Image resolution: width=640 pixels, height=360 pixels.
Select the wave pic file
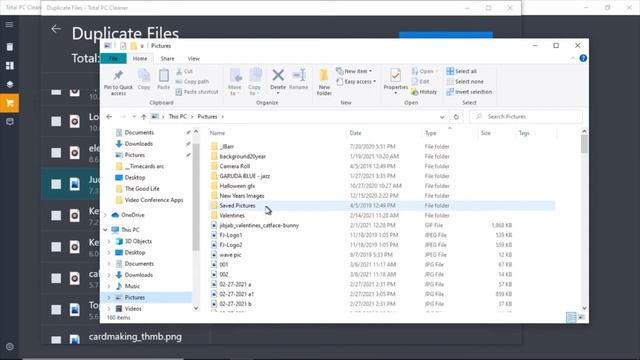(230, 255)
